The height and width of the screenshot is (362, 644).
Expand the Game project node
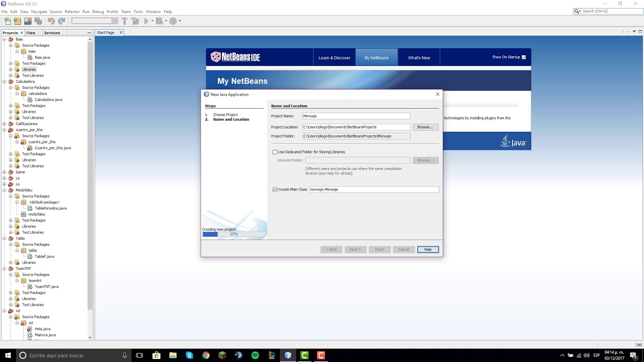click(x=4, y=172)
